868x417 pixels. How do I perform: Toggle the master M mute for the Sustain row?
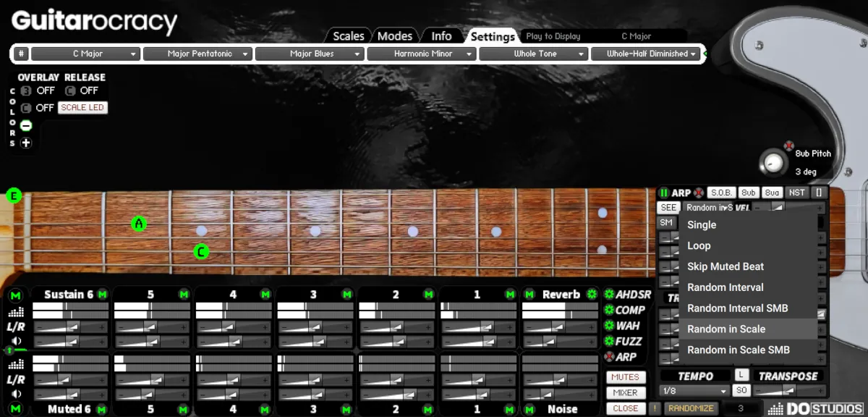pyautogui.click(x=16, y=295)
